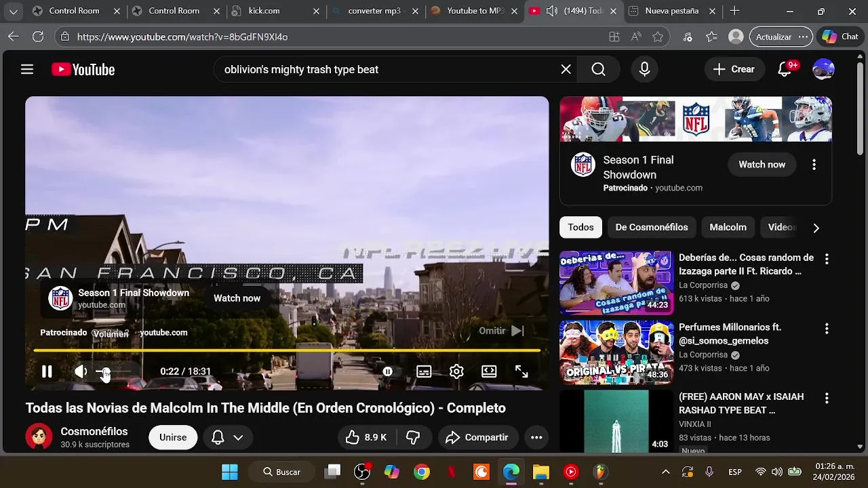Like the video with 8.9 K
The image size is (868, 488).
pyautogui.click(x=366, y=438)
